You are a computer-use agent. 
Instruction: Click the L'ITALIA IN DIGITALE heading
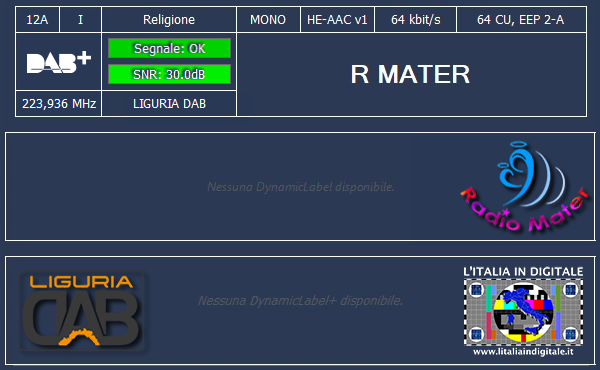523,272
